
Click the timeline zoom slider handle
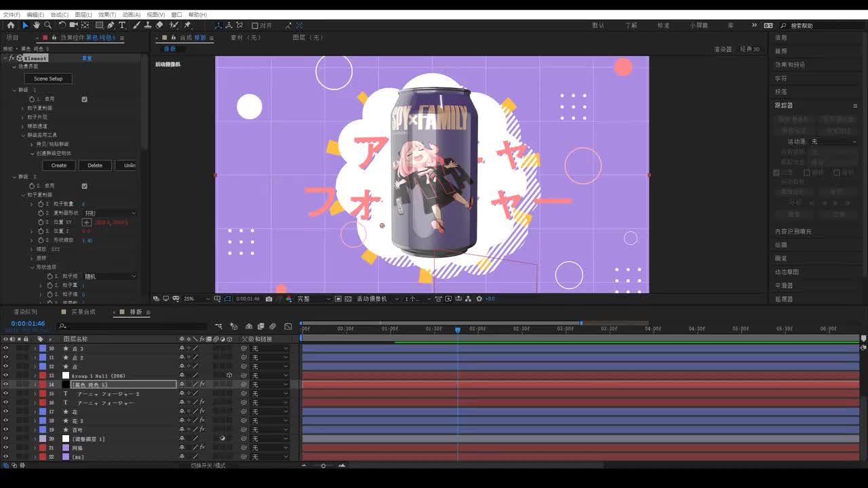click(x=323, y=466)
